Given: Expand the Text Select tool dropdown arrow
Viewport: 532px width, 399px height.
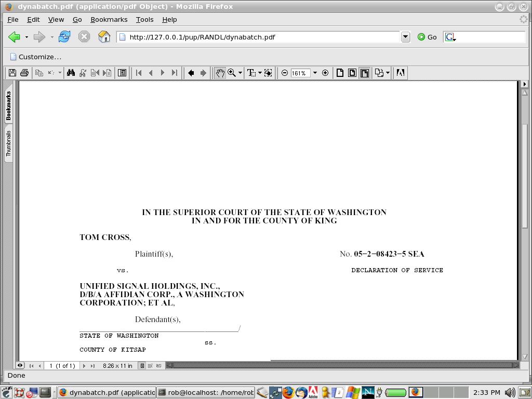Looking at the screenshot, I should click(260, 73).
